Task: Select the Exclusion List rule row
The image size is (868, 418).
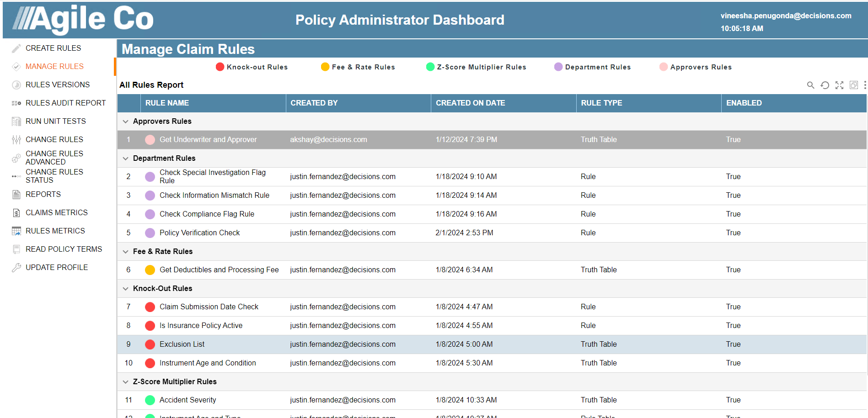Action: [x=182, y=344]
